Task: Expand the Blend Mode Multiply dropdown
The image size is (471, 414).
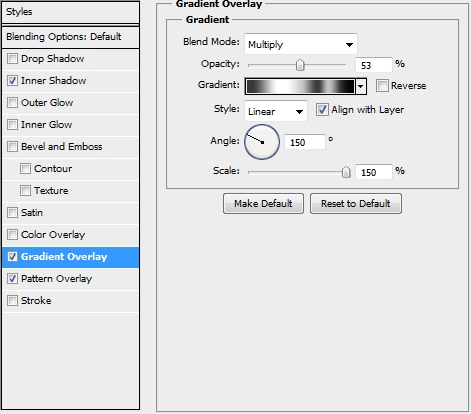Action: 301,44
